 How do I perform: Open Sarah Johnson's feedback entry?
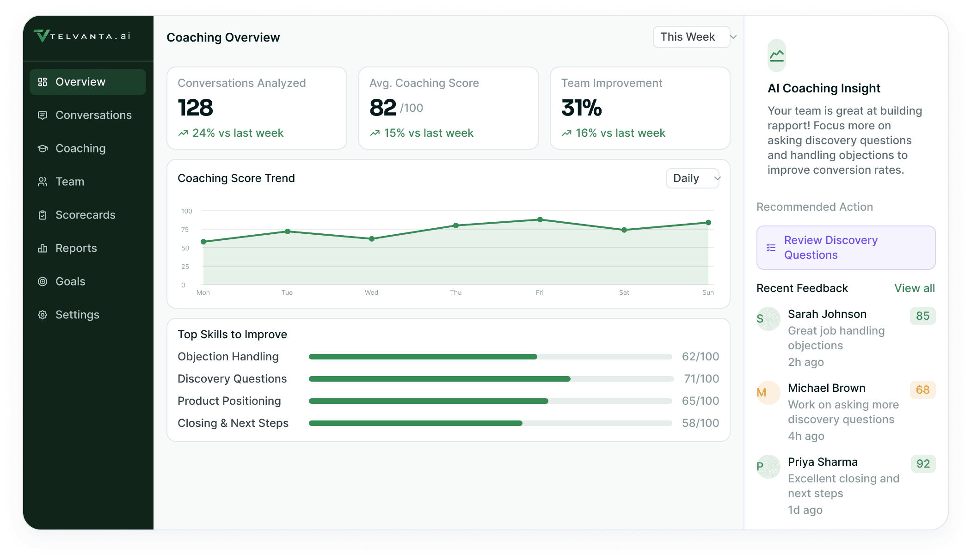846,338
